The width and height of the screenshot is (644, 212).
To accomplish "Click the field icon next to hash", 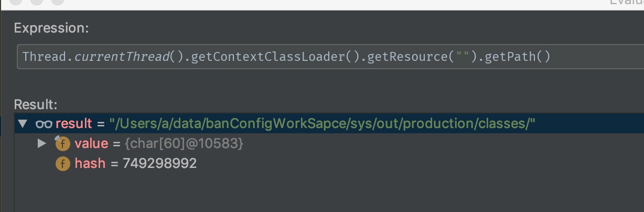I will coord(63,164).
